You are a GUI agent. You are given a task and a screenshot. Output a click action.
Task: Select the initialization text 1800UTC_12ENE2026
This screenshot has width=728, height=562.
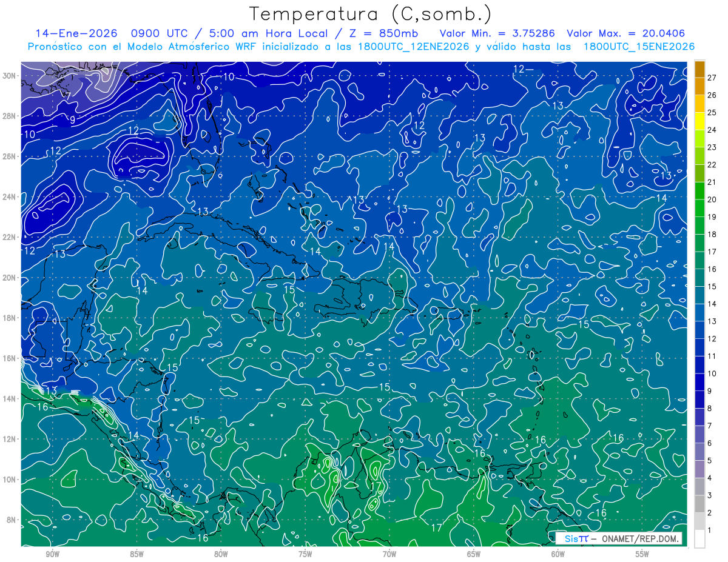click(412, 47)
